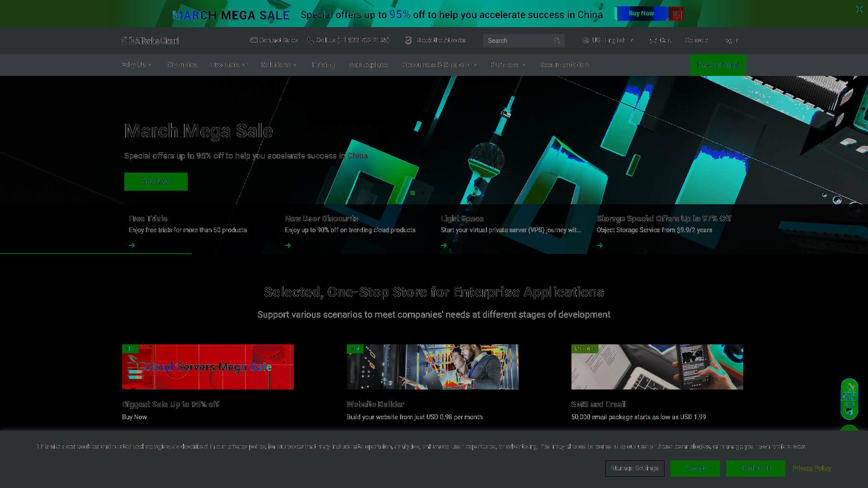Click the Call Us phone icon
This screenshot has width=868, height=488.
[310, 40]
